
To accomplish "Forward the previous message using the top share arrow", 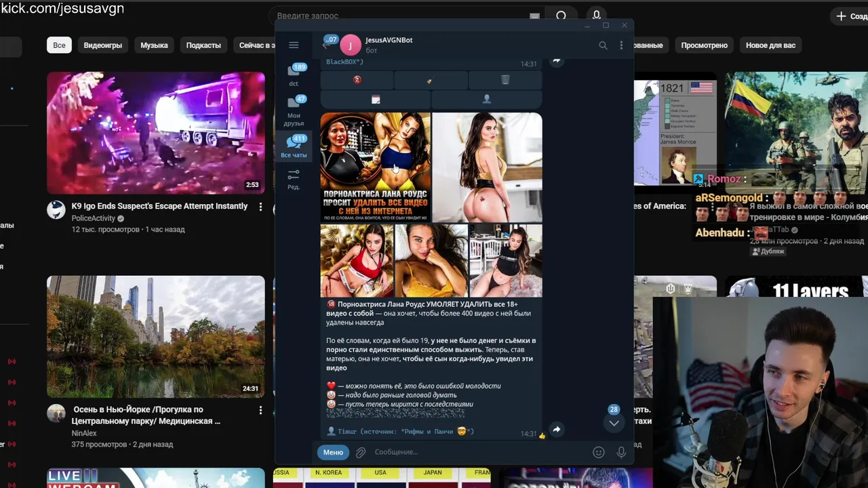I will point(556,60).
